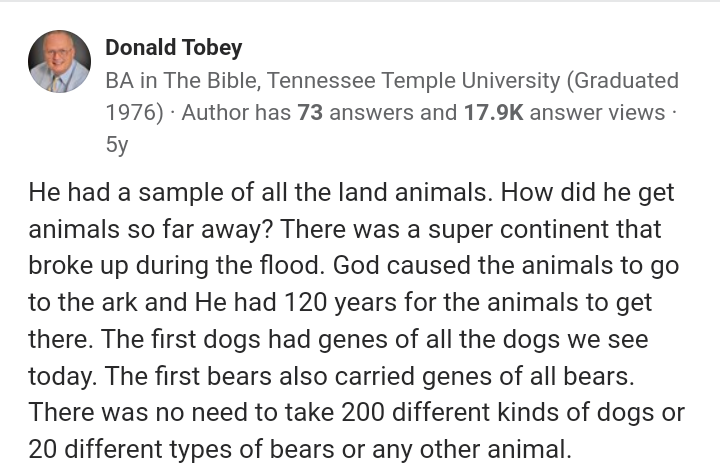The height and width of the screenshot is (470, 720).
Task: Open the Donald Tobey author name link
Action: tap(174, 48)
